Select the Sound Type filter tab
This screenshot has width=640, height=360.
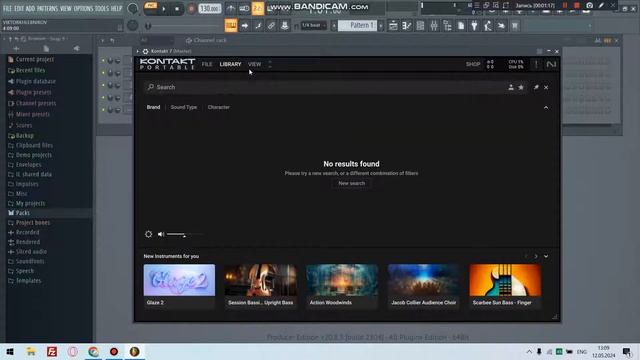click(184, 107)
